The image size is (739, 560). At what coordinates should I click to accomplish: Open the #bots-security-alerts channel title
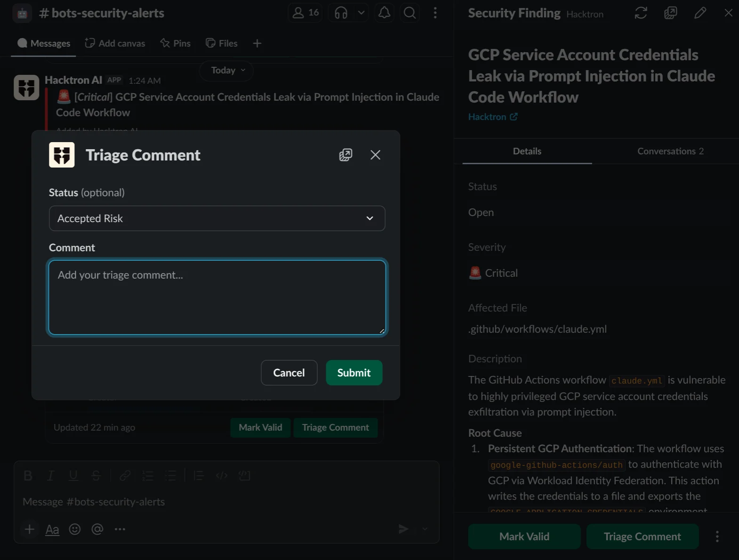point(102,13)
